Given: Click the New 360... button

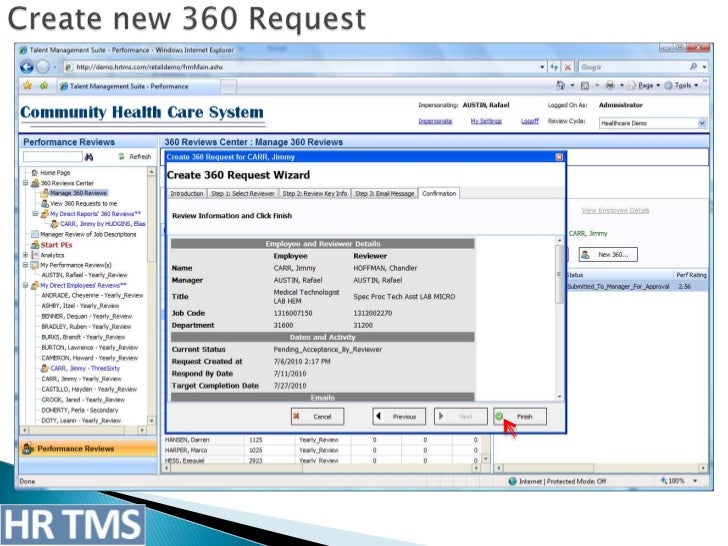Looking at the screenshot, I should pos(608,254).
